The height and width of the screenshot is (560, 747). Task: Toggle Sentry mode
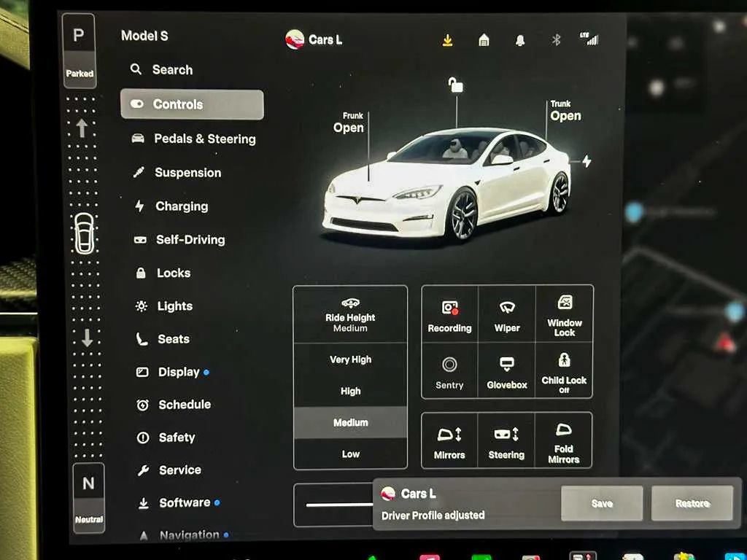[449, 372]
